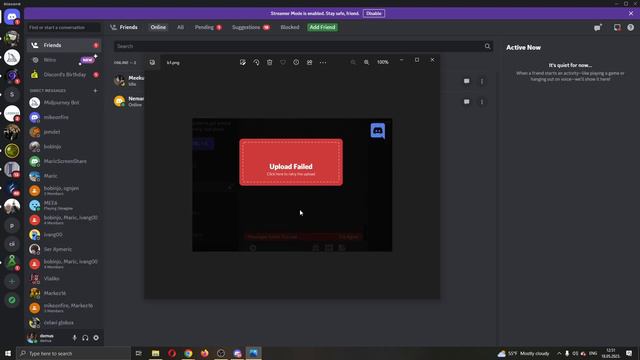Open New Group DM icon in Discord header
Viewport: 640px width, 360px height.
click(598, 27)
